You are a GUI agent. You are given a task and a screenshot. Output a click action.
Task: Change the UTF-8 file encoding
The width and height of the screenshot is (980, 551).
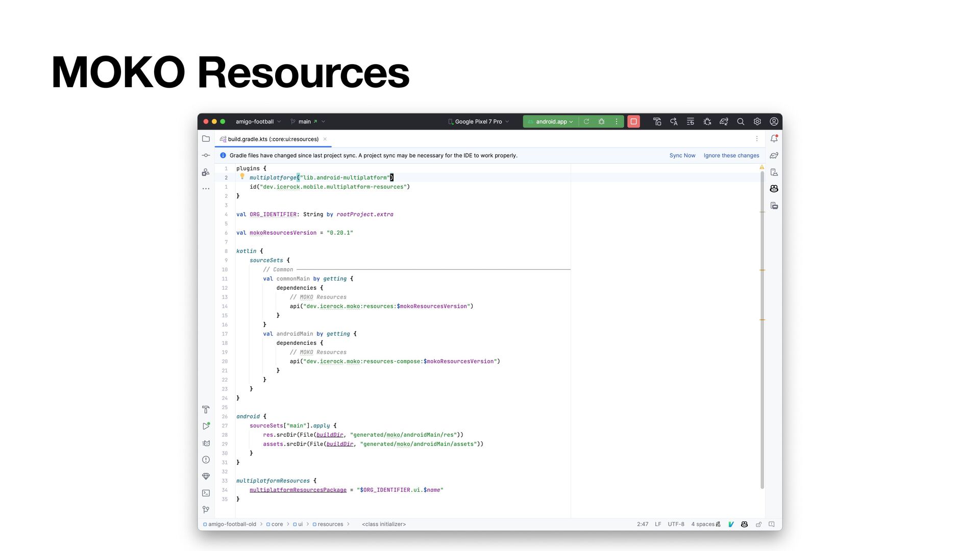676,524
